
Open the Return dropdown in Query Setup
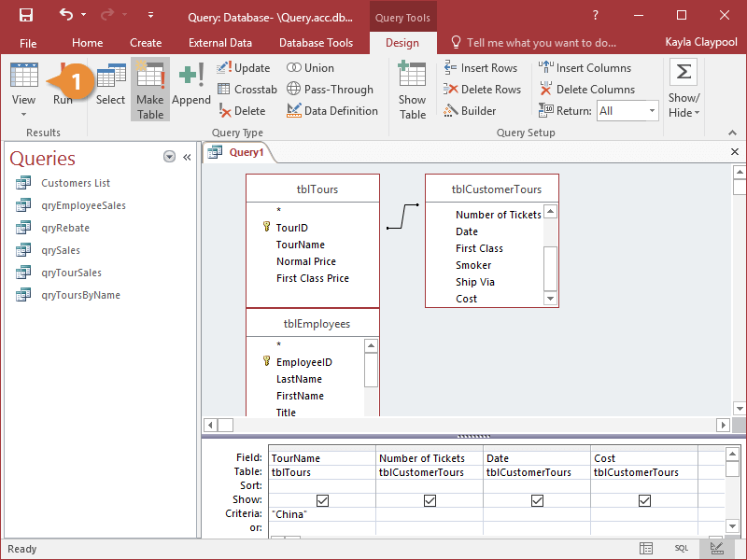[x=651, y=110]
